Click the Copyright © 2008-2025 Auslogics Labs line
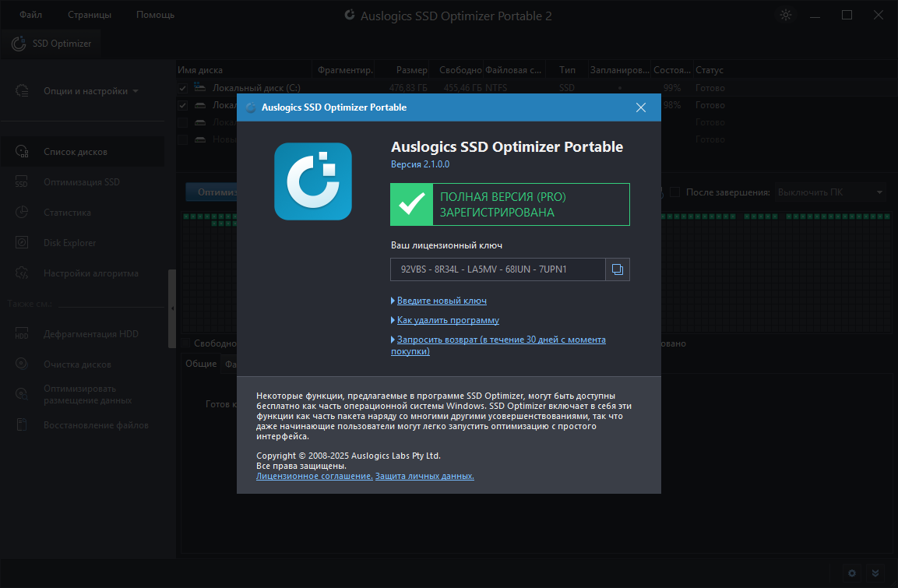This screenshot has height=588, width=898. coord(348,456)
